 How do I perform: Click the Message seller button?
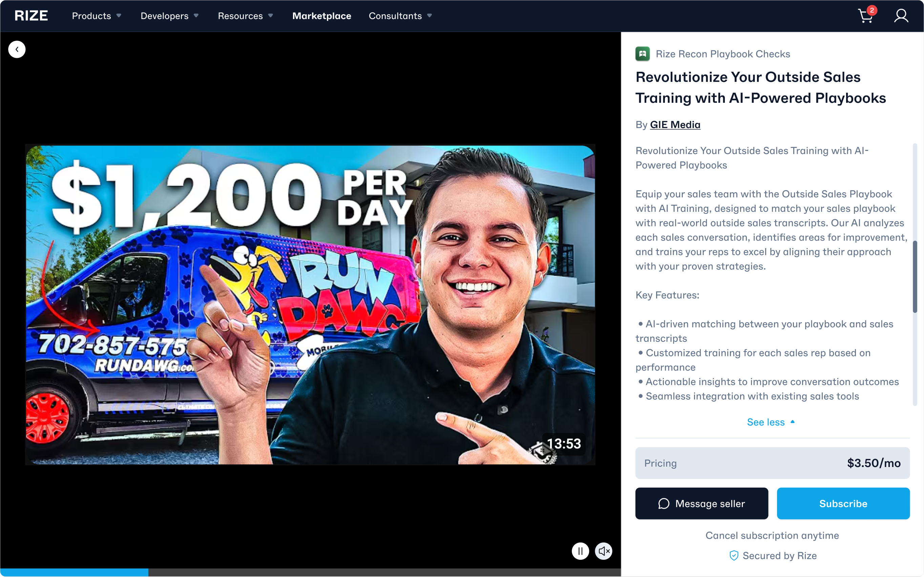(x=701, y=503)
